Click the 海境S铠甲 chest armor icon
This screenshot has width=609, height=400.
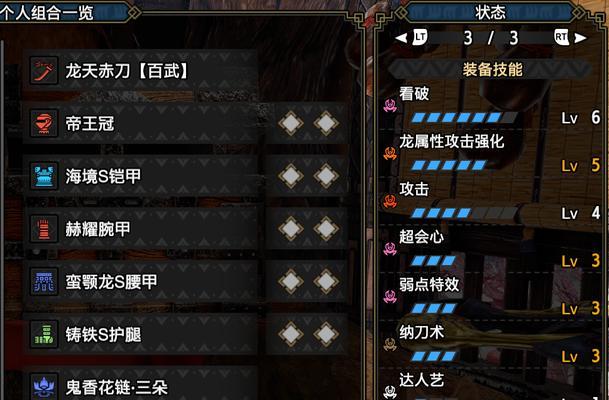click(x=44, y=176)
